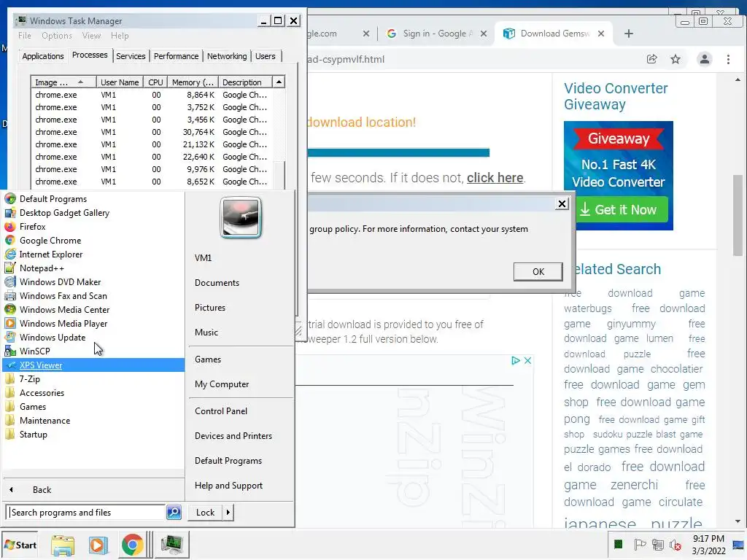Sort processes by the CPU column

point(155,82)
